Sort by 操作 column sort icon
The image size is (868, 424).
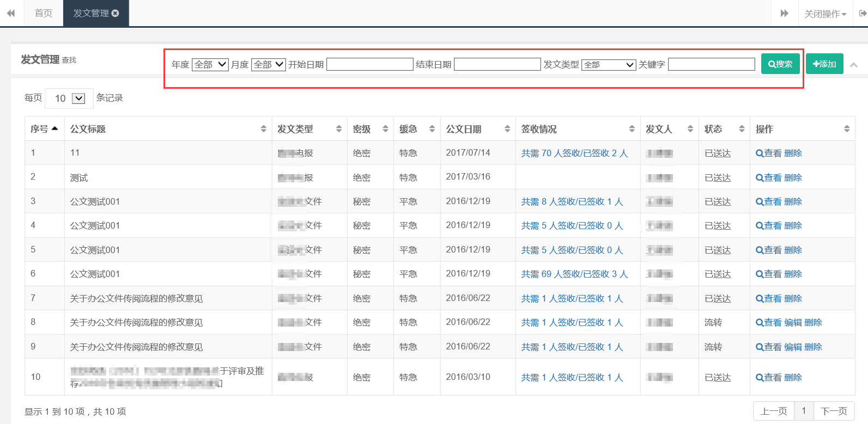[x=847, y=129]
